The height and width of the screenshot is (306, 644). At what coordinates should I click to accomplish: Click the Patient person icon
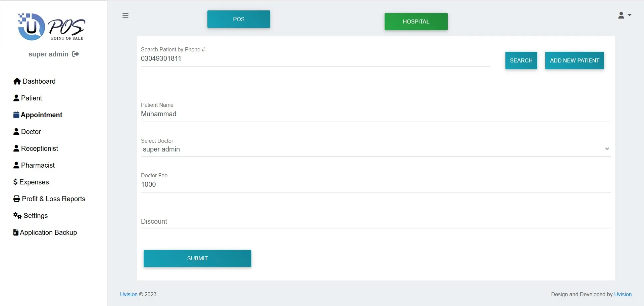click(x=16, y=98)
